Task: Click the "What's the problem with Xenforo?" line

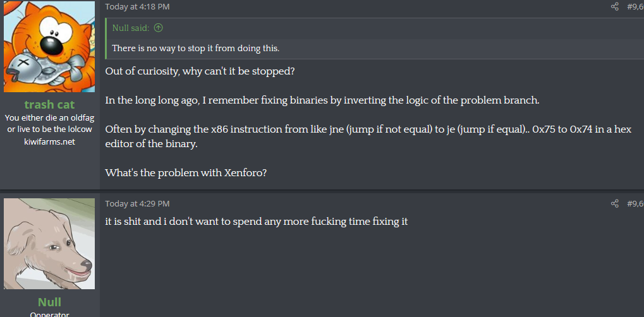Action: click(x=186, y=172)
